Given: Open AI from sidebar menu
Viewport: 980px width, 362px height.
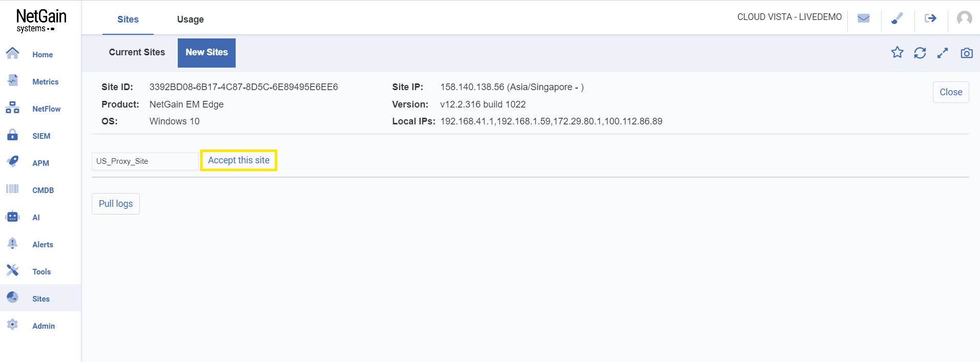Looking at the screenshot, I should [36, 218].
